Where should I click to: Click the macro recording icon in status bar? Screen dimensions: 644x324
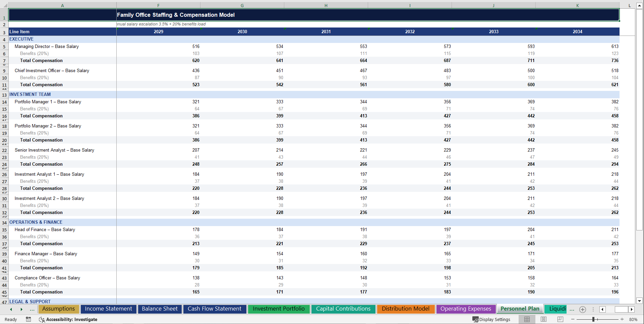pos(28,319)
